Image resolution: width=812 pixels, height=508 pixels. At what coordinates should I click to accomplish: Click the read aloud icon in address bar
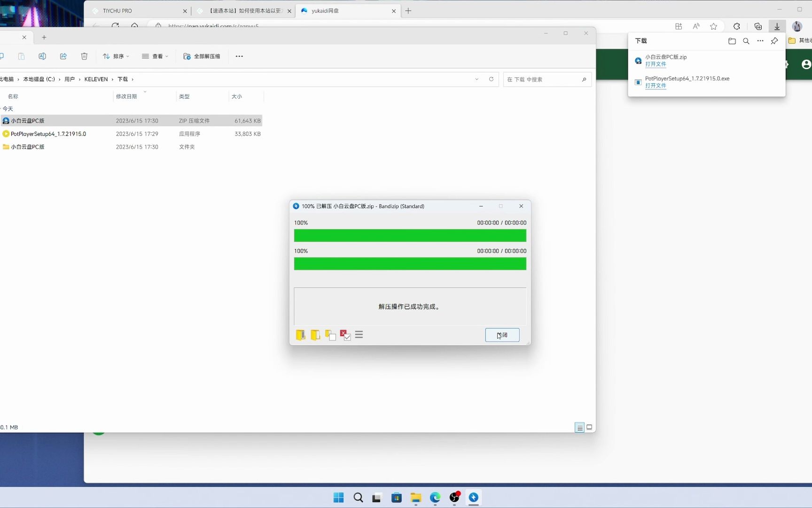coord(696,26)
